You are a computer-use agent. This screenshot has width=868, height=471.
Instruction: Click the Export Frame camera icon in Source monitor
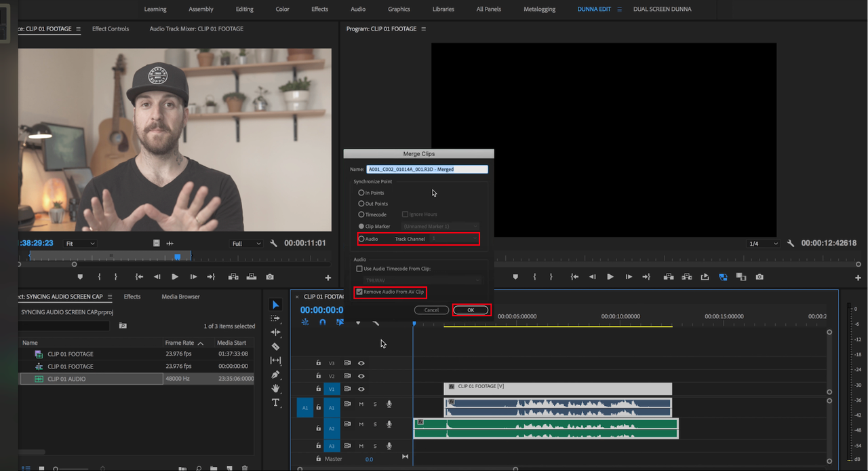pos(270,277)
